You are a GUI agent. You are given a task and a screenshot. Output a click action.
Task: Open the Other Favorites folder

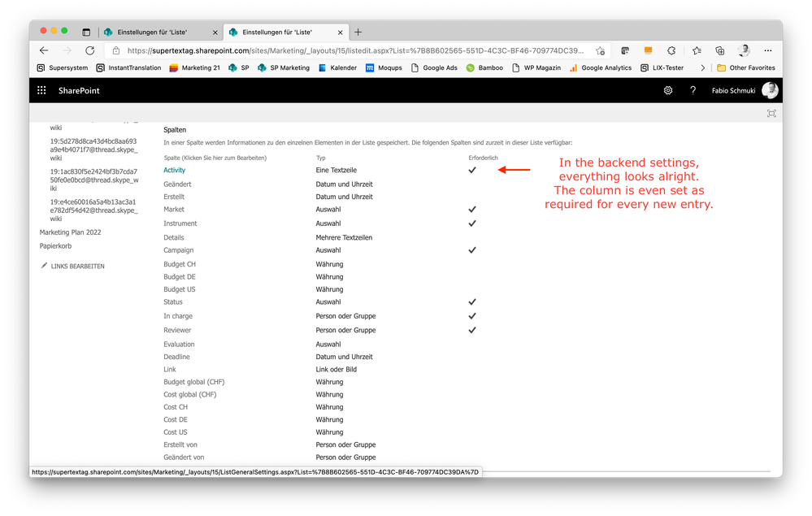(745, 67)
